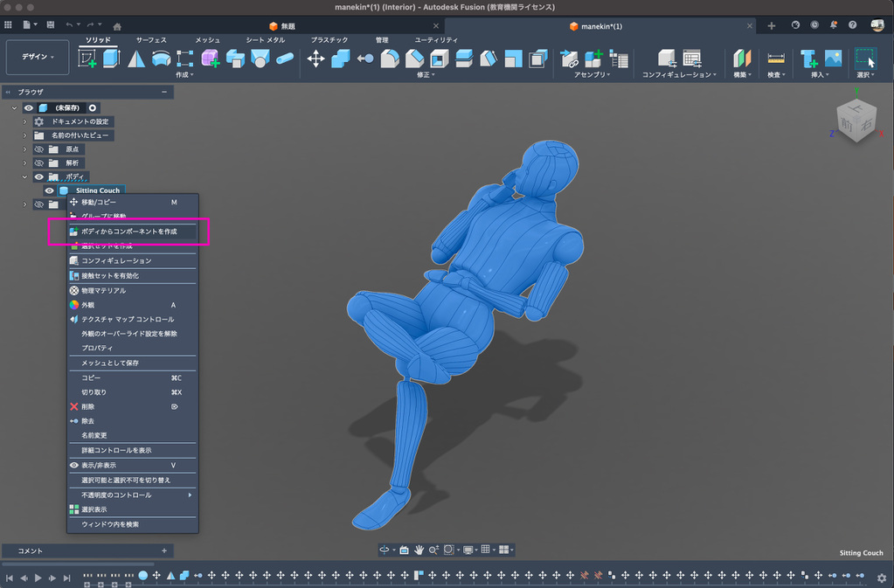Click the timeline settings gear icon

(881, 578)
